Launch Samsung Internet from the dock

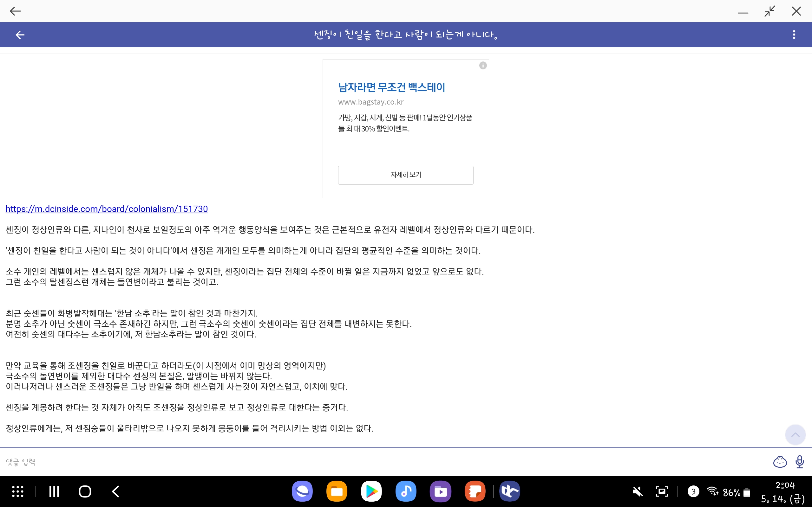302,491
